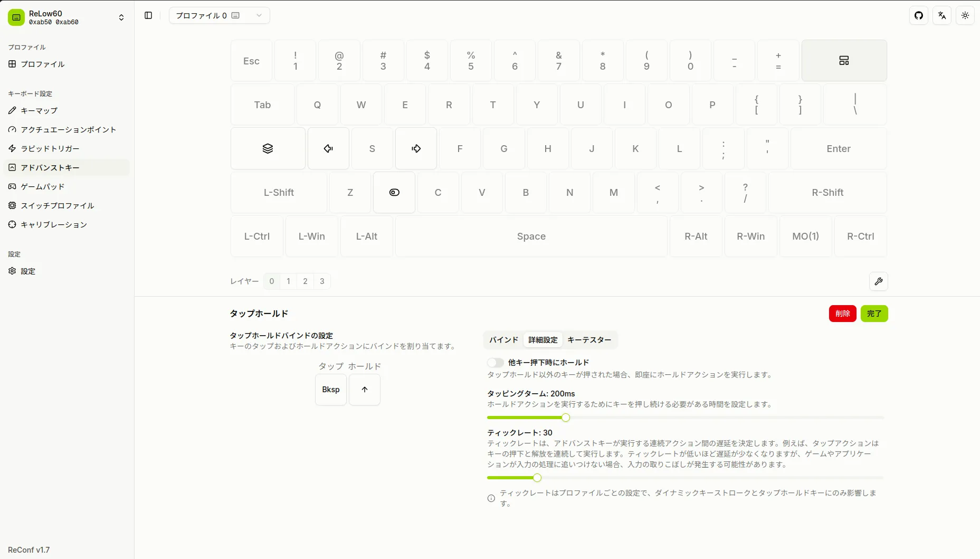Expand the ReLow60 device selector chevrons
This screenshot has height=559, width=980.
coord(121,17)
